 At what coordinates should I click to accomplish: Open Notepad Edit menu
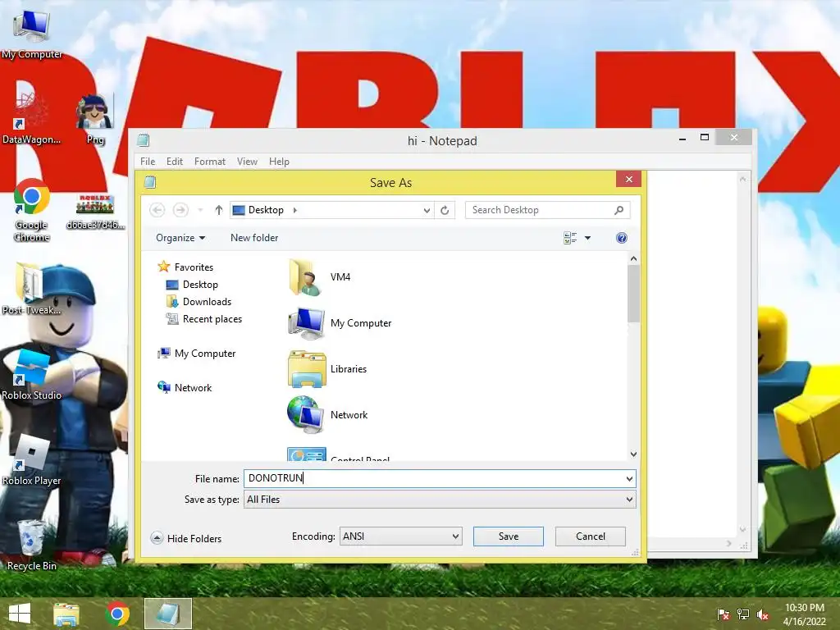pos(175,162)
